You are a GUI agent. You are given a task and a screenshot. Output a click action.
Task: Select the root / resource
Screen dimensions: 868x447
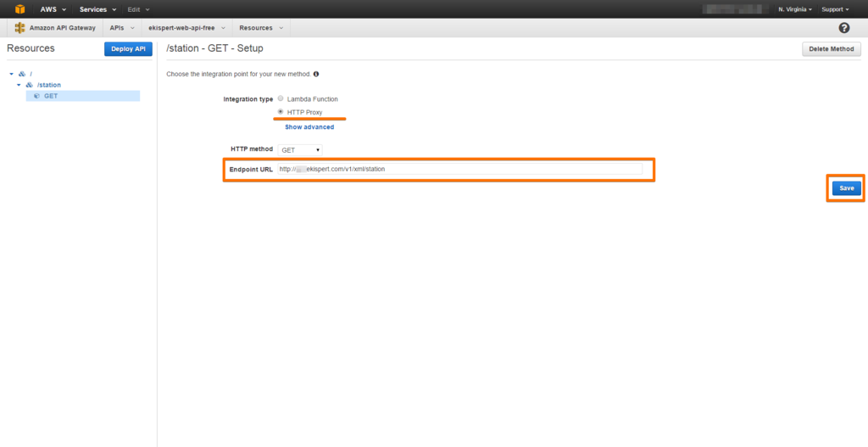coord(31,74)
